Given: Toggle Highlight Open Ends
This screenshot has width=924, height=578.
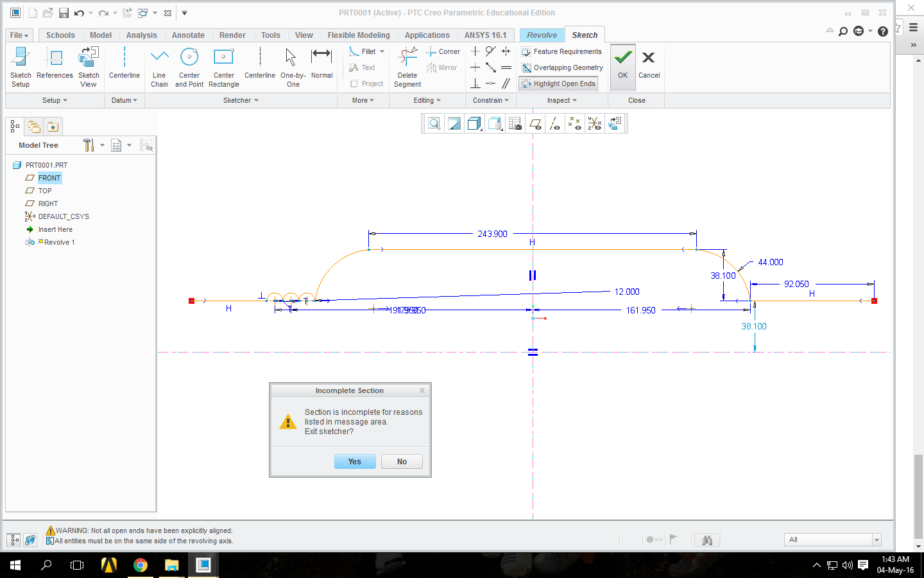Looking at the screenshot, I should coord(558,83).
